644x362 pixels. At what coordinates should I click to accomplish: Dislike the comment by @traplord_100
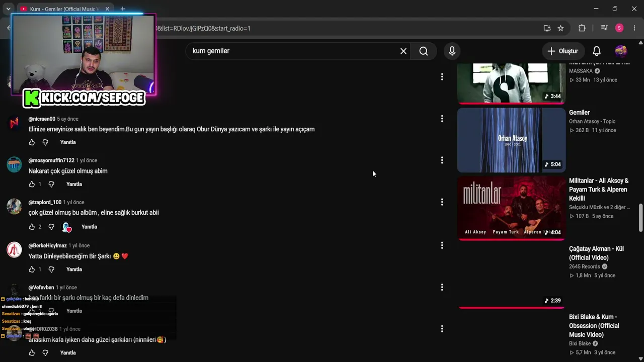tap(51, 227)
